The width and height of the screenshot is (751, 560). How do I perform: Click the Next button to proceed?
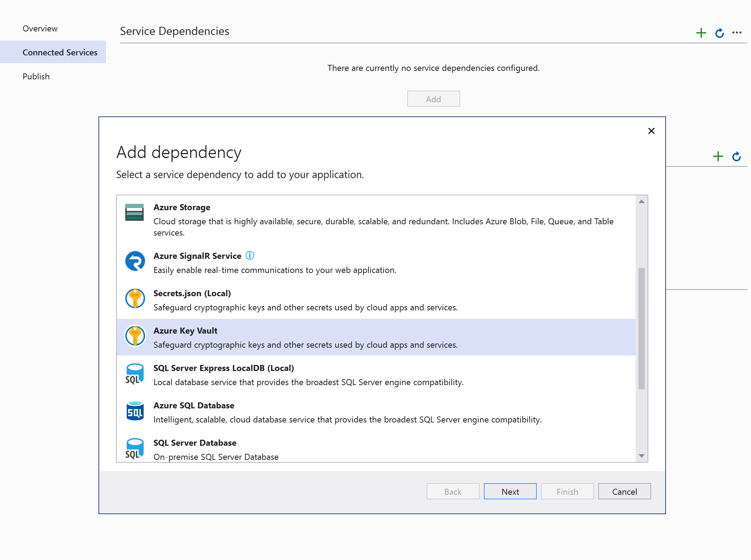pos(510,492)
